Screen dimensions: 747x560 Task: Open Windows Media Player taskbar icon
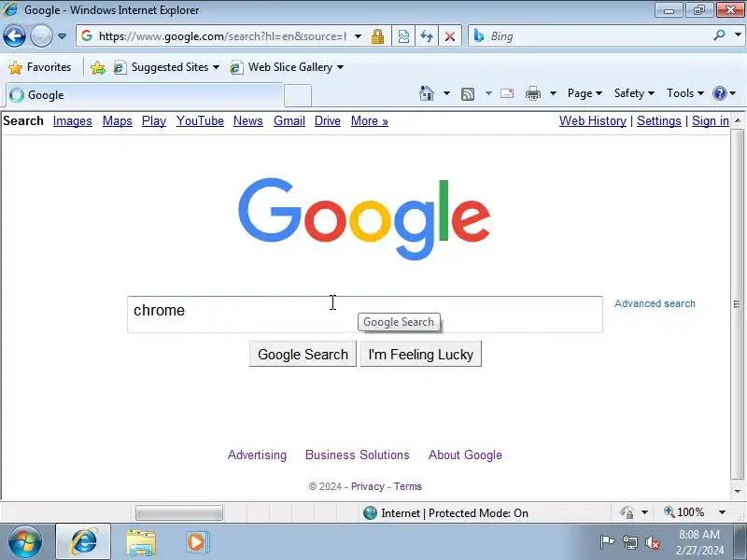coord(196,542)
